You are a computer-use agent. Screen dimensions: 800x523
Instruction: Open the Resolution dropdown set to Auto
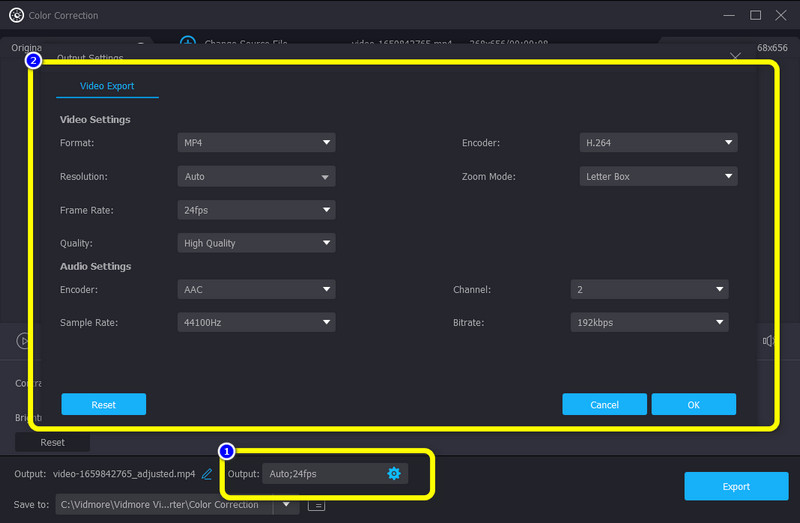[x=257, y=176]
